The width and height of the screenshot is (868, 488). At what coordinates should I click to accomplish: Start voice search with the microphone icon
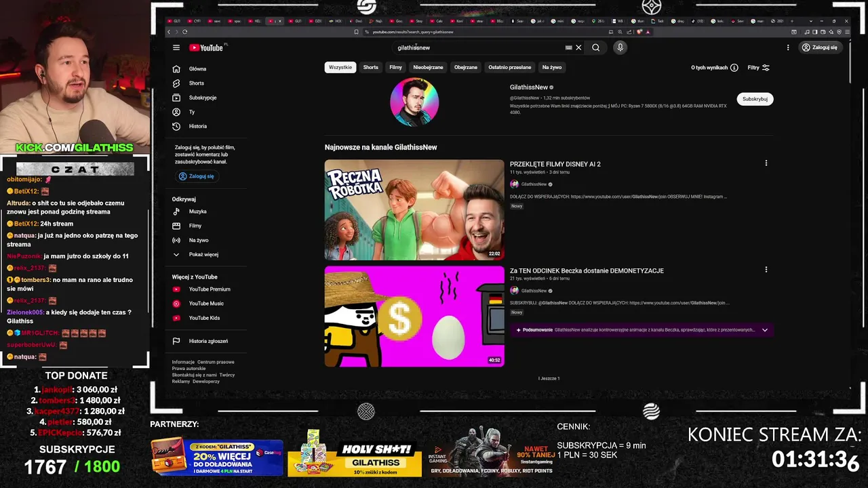620,47
